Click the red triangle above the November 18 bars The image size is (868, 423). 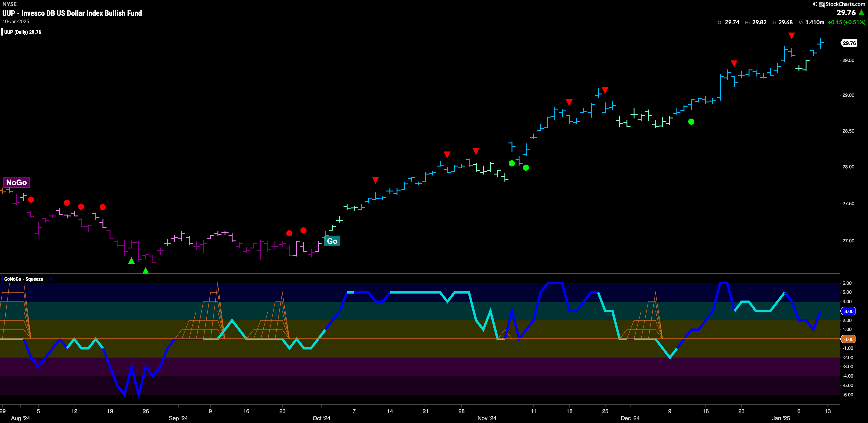[x=569, y=102]
